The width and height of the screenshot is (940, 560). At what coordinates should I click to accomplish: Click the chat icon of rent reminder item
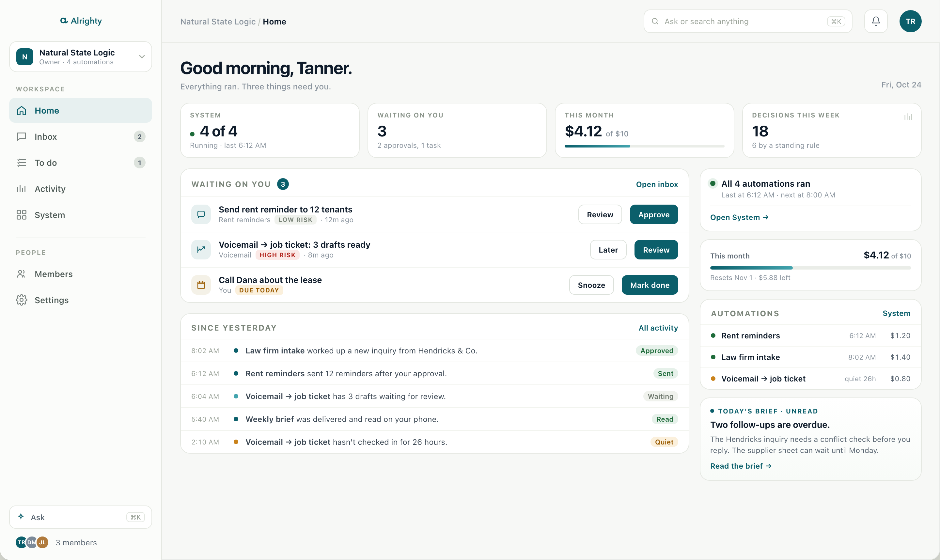click(x=201, y=214)
